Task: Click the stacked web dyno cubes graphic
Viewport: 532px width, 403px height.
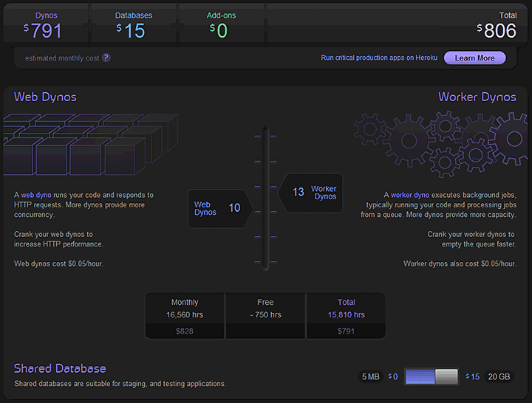Action: click(89, 143)
